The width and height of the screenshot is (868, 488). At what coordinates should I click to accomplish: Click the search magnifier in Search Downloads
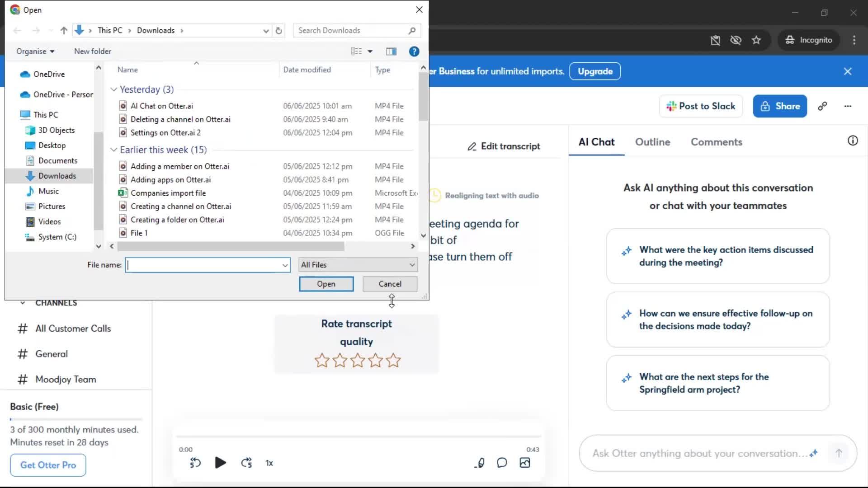point(412,30)
